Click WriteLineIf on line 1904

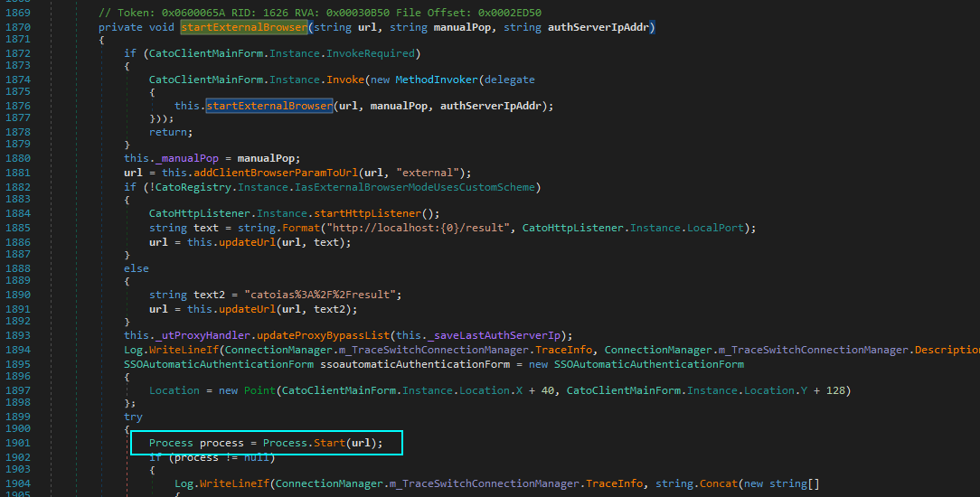coord(234,483)
